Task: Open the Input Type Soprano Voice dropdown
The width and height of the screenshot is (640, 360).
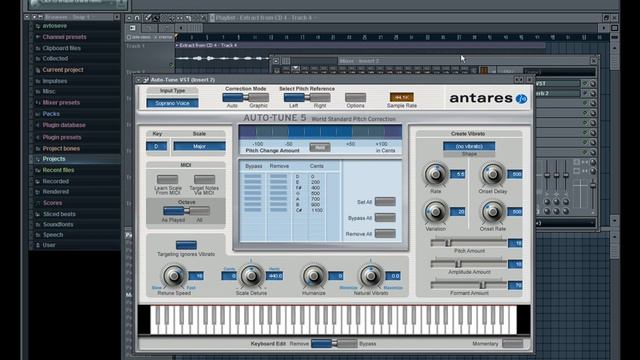Action: (x=172, y=103)
